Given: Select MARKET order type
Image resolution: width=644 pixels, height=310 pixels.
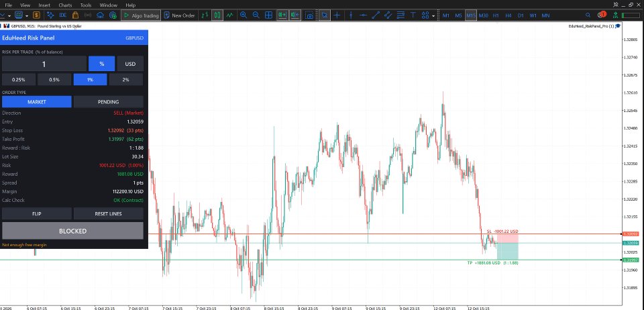Looking at the screenshot, I should click(x=36, y=102).
